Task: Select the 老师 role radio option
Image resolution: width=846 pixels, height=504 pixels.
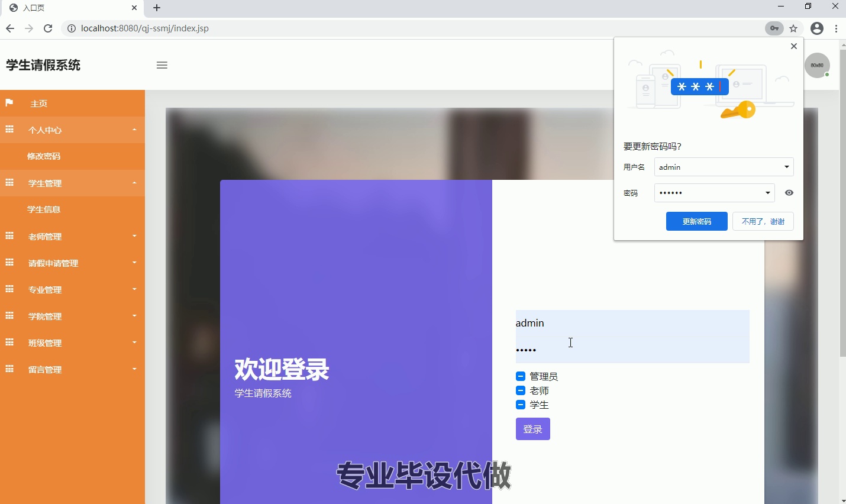Action: click(521, 390)
